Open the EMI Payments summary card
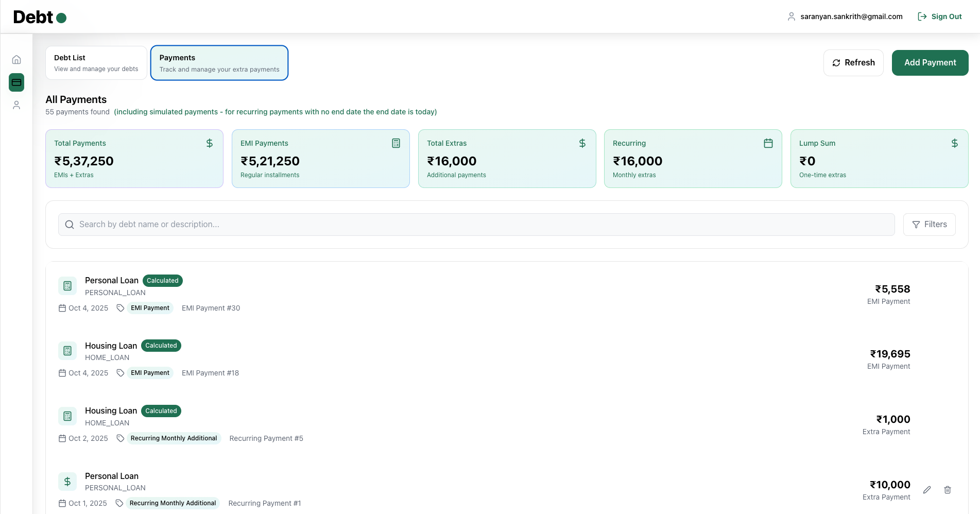The height and width of the screenshot is (514, 980). [321, 159]
